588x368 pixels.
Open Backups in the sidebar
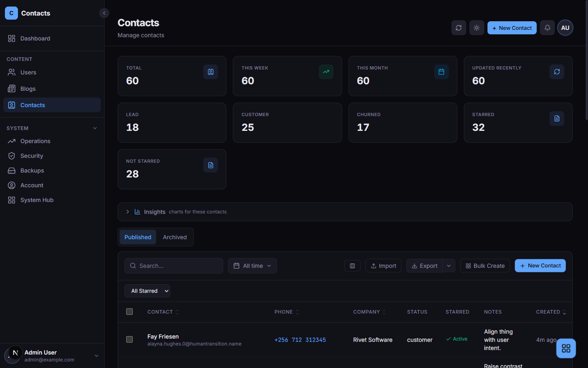[x=52, y=171]
